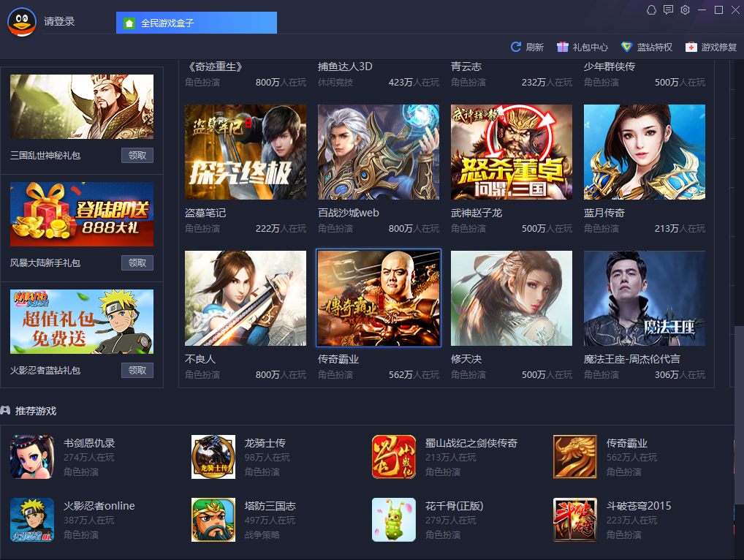Launch 花千骨(正版) from its caterpillar icon
This screenshot has height=560, width=744.
(394, 520)
